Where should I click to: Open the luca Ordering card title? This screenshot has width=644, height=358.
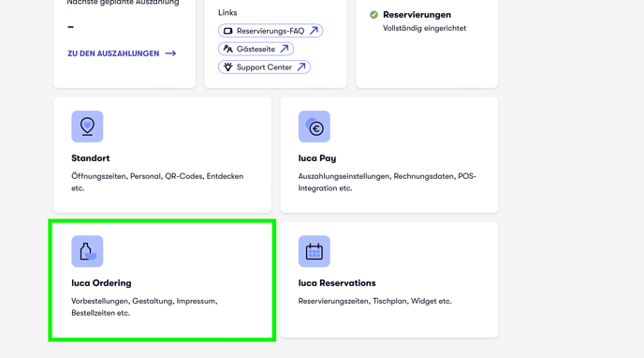click(x=101, y=283)
